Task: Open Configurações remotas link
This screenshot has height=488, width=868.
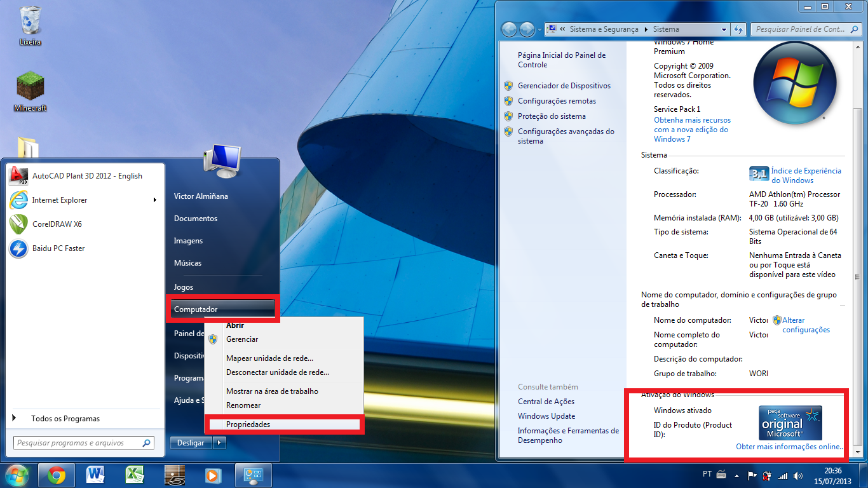Action: [x=557, y=101]
